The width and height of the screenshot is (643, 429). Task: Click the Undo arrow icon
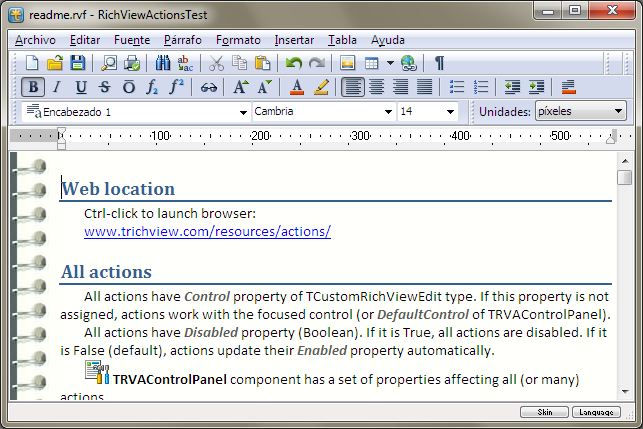293,63
